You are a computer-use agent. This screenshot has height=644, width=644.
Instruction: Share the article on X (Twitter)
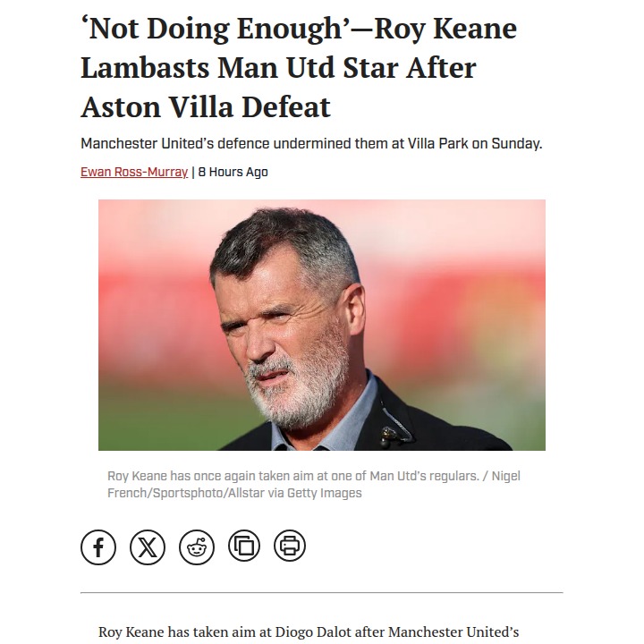(148, 547)
